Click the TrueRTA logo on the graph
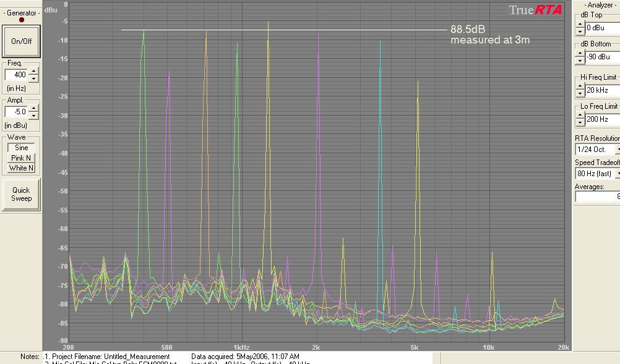620x364 pixels. [535, 10]
